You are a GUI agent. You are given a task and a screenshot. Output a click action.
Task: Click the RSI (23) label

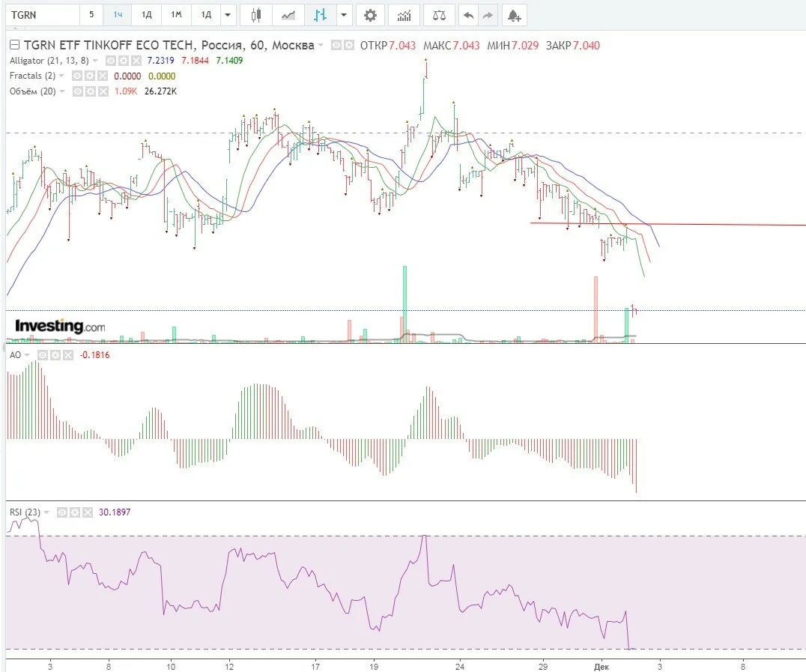25,512
